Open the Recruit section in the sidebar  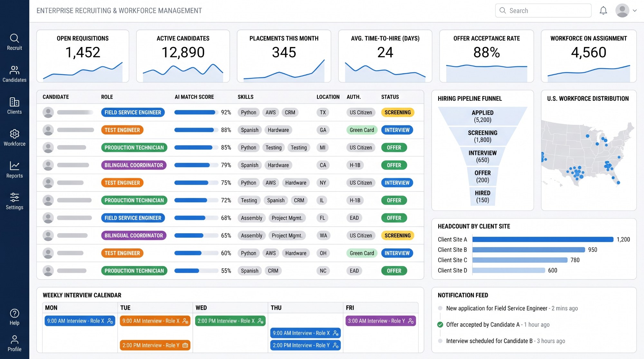[14, 42]
